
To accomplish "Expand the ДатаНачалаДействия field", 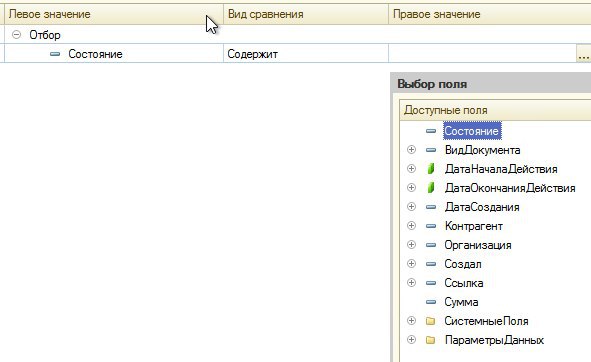I will tap(411, 169).
